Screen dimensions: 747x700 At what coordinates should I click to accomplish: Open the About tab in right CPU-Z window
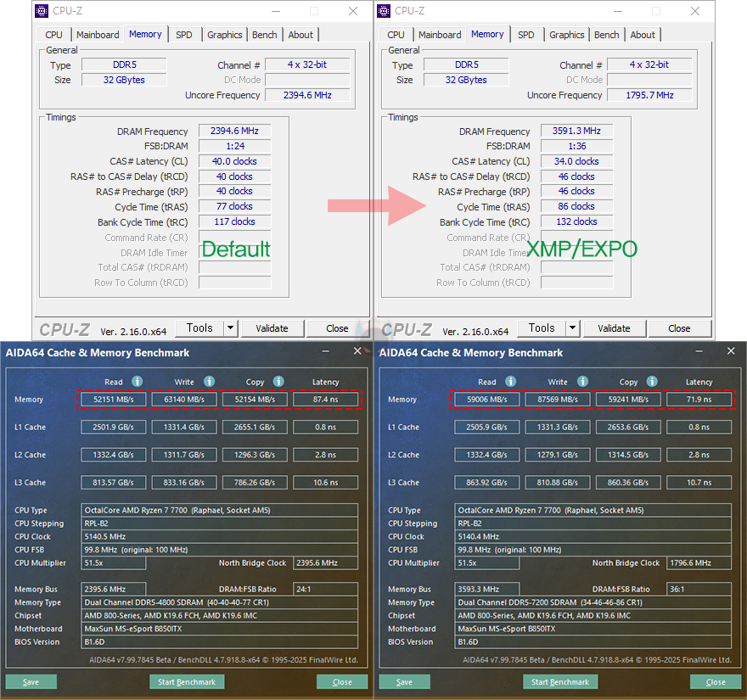click(643, 35)
